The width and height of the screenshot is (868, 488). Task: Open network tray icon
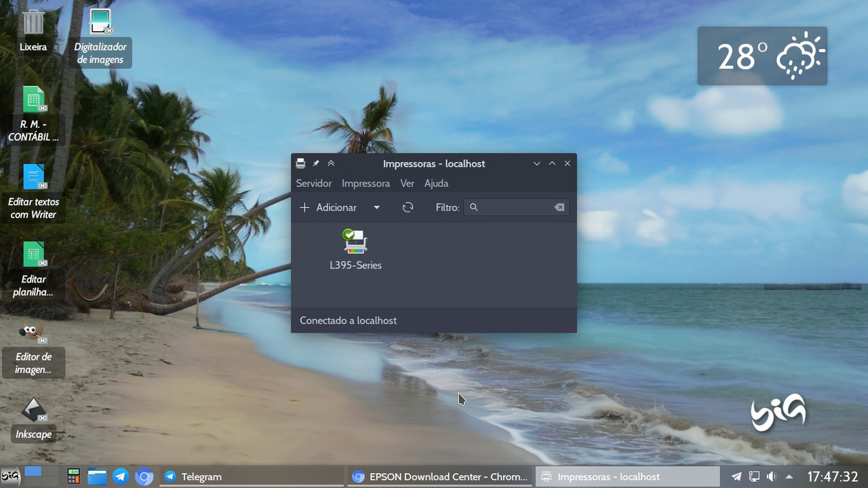[754, 476]
